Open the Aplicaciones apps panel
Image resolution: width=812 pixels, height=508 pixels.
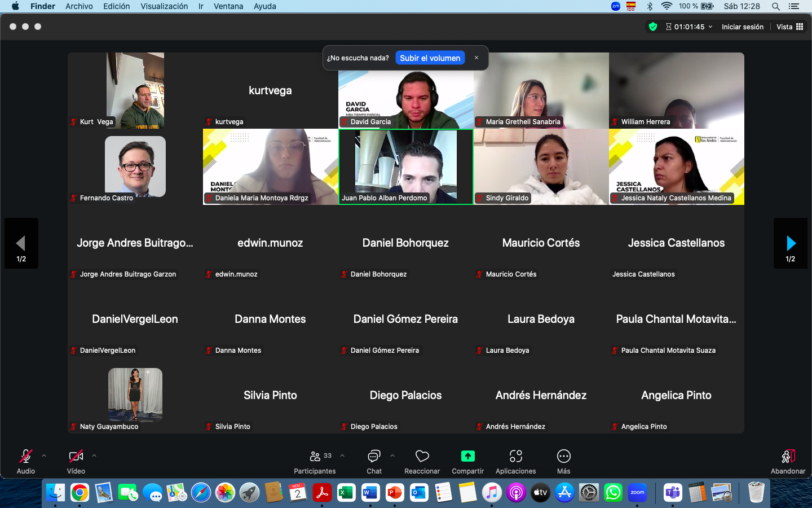(x=515, y=462)
